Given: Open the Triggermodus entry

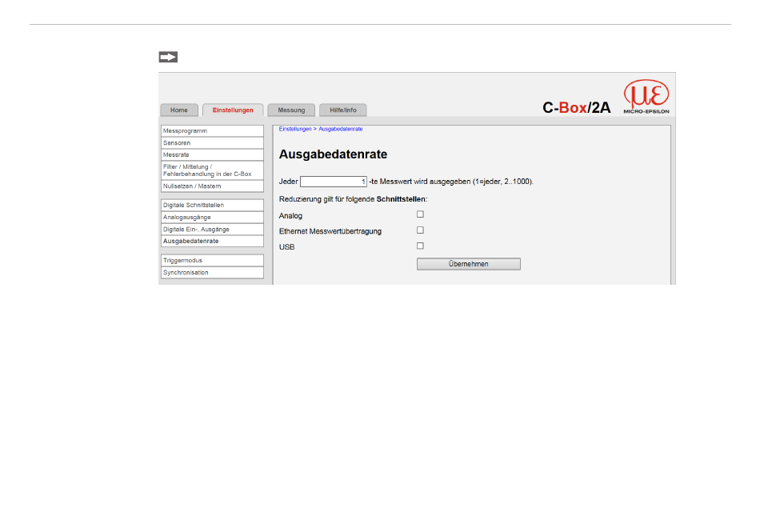Looking at the screenshot, I should coord(212,260).
